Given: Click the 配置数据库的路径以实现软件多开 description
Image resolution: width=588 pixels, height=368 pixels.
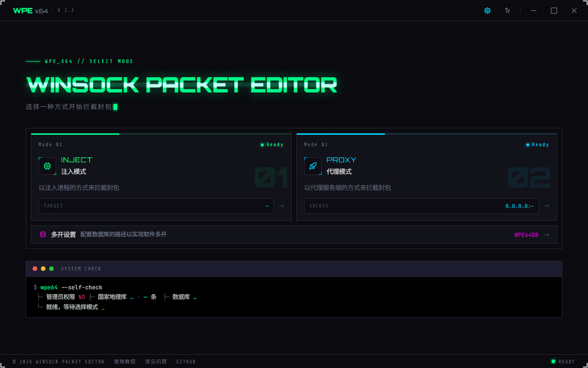Looking at the screenshot, I should (x=124, y=235).
